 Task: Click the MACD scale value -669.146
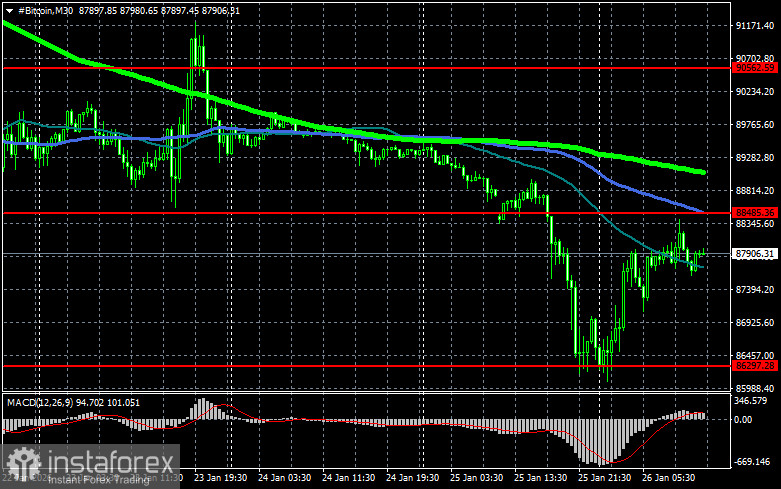tap(752, 462)
